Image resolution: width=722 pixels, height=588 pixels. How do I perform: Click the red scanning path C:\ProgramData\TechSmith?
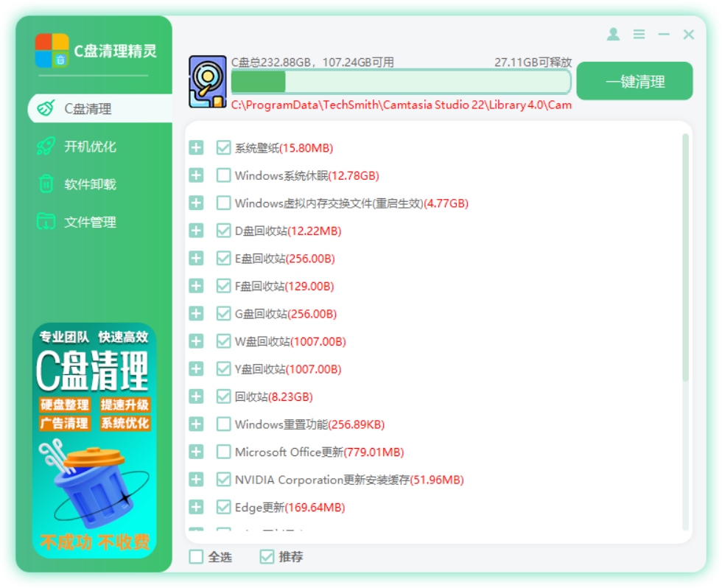tap(401, 105)
